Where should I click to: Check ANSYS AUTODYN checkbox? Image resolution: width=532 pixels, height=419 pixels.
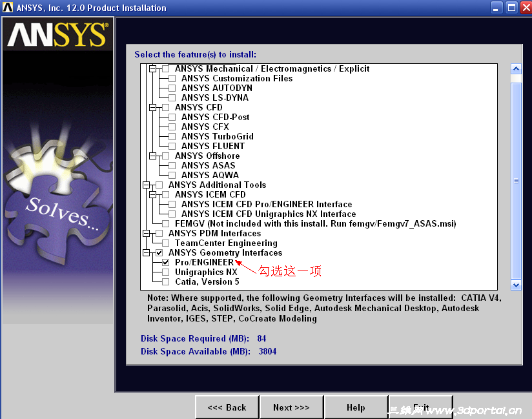click(x=172, y=88)
